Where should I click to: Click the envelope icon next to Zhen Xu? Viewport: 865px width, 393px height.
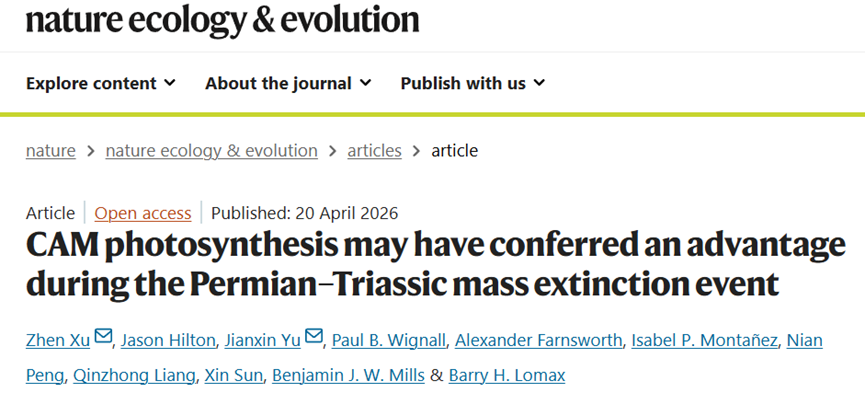tap(103, 336)
